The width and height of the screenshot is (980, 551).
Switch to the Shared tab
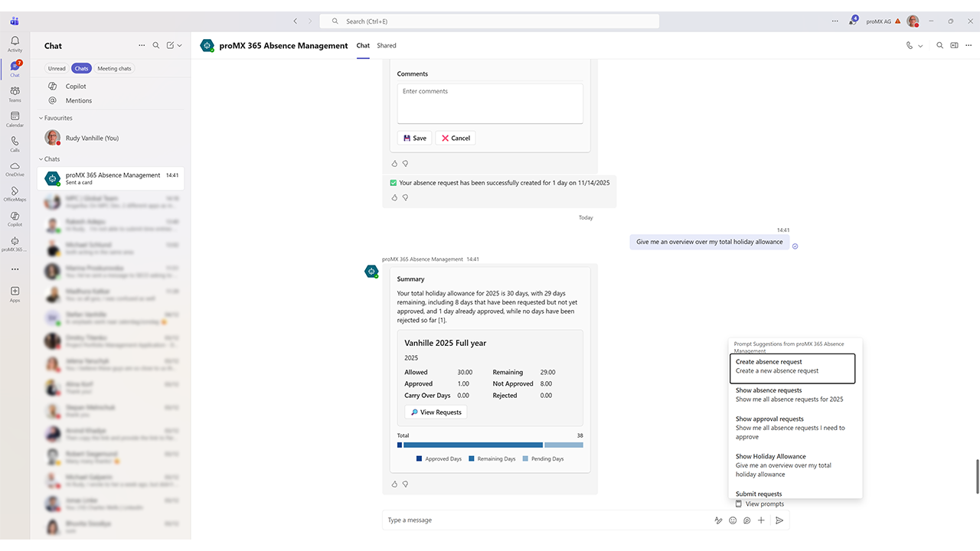tap(387, 46)
